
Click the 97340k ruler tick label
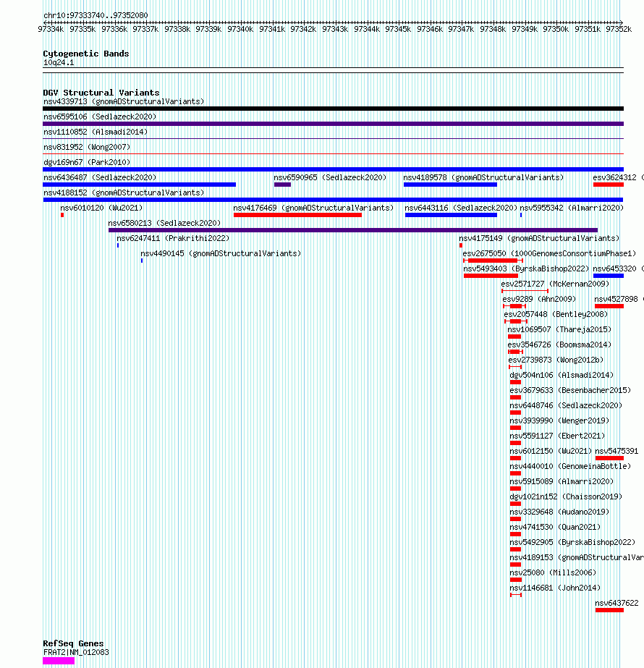click(x=240, y=29)
